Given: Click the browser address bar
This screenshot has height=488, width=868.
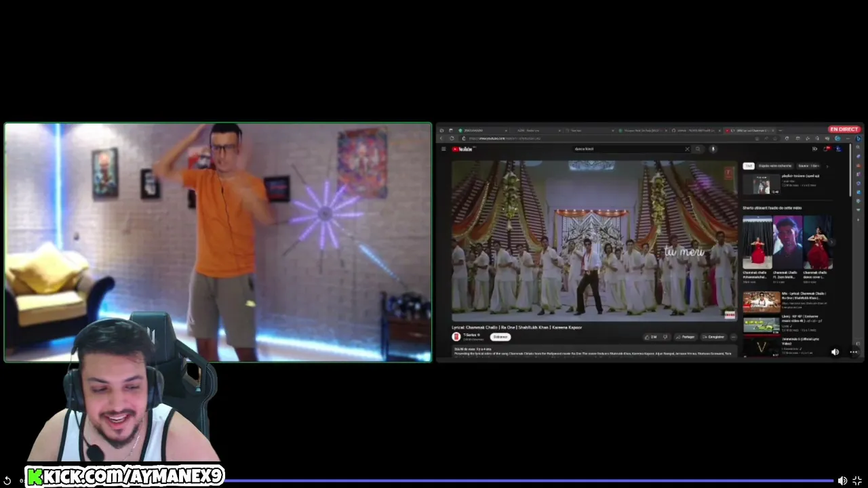Looking at the screenshot, I should point(617,138).
